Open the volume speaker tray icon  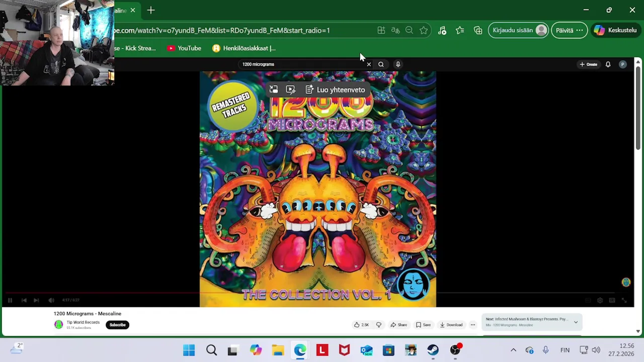click(x=596, y=350)
